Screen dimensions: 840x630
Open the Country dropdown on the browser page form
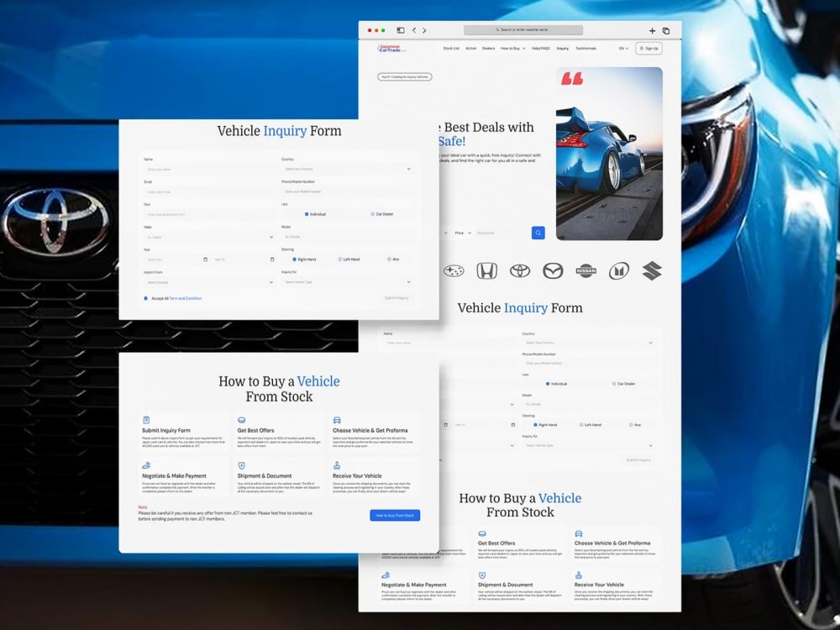pyautogui.click(x=588, y=343)
